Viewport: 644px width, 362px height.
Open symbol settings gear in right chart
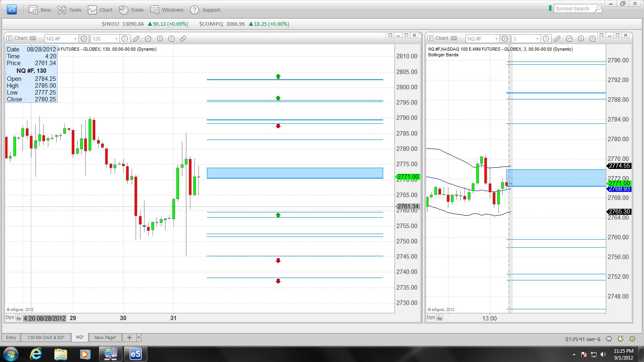pyautogui.click(x=505, y=39)
